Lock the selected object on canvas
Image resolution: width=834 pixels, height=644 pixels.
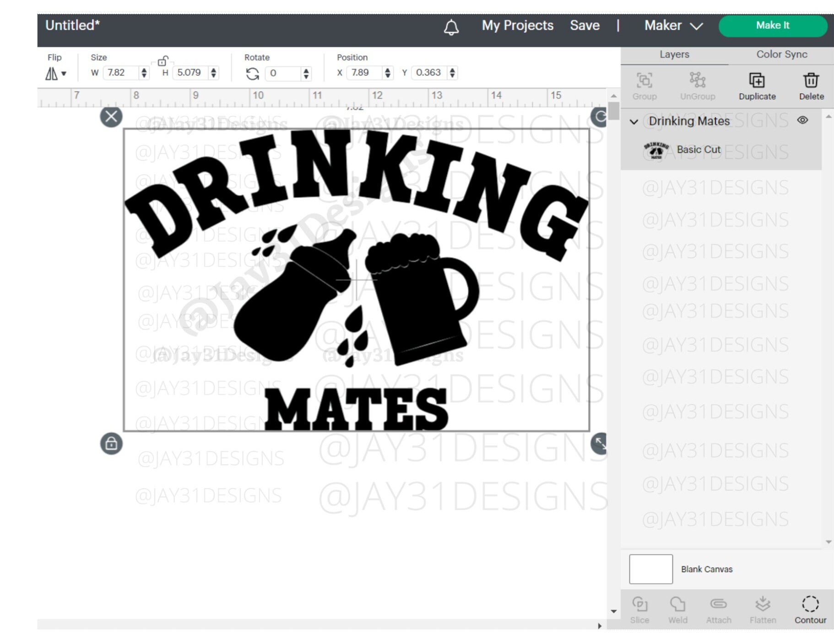111,444
